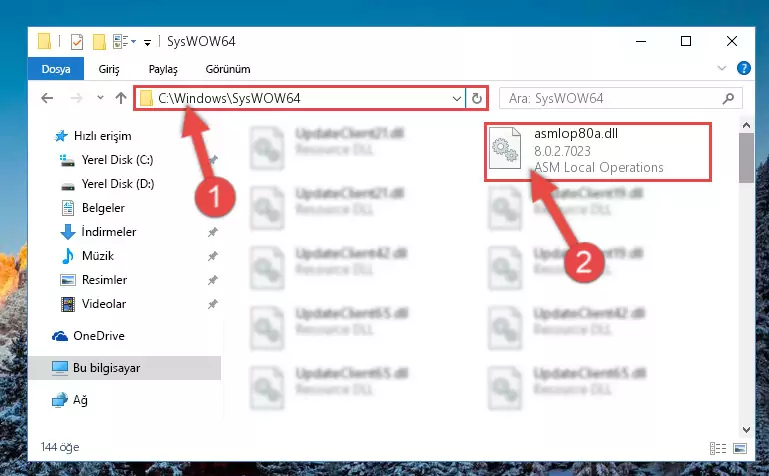
Task: Refresh the SysWOW64 folder
Action: pyautogui.click(x=476, y=99)
